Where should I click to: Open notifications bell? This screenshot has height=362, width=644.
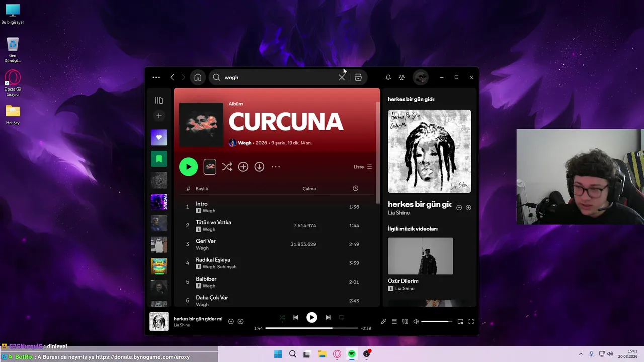click(x=388, y=77)
